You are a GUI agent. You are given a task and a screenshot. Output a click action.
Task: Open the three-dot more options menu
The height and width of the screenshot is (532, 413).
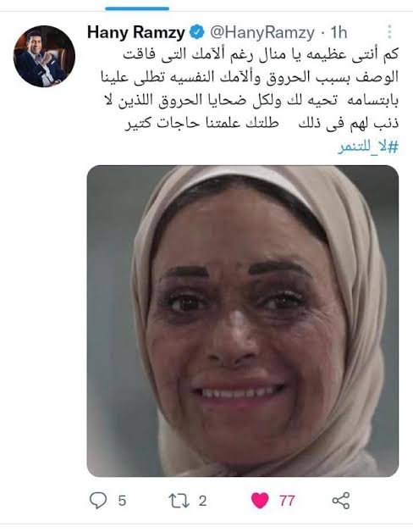[x=389, y=32]
